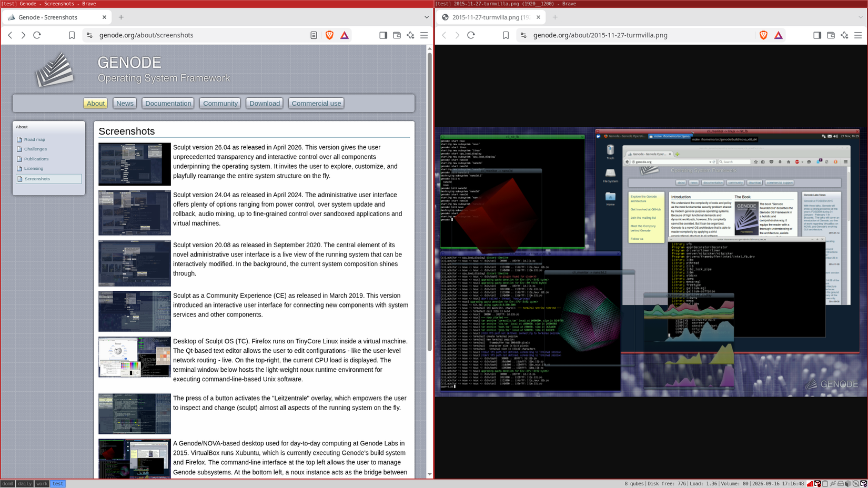Screen dimensions: 868x488
Task: Open site settings icon for turmvilla.png page
Action: (x=523, y=35)
